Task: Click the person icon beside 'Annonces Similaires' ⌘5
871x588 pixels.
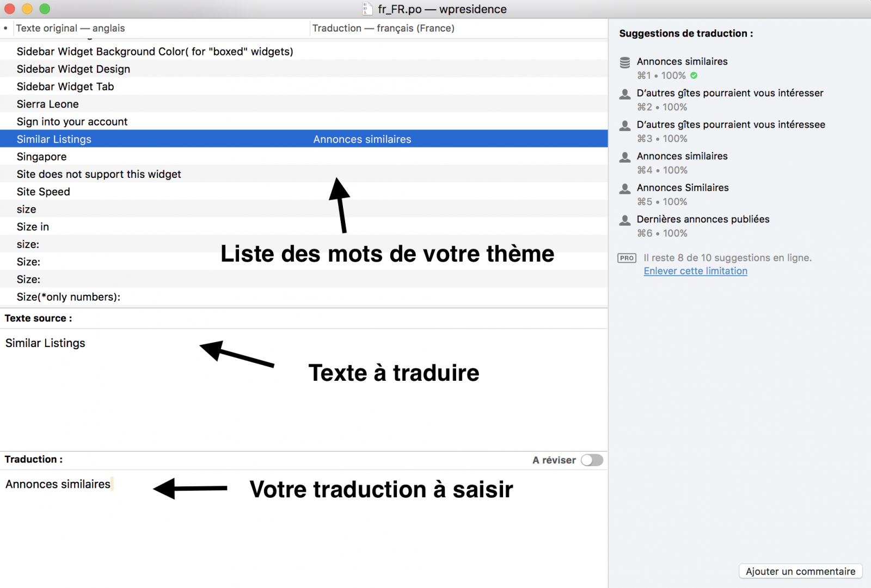Action: [625, 189]
